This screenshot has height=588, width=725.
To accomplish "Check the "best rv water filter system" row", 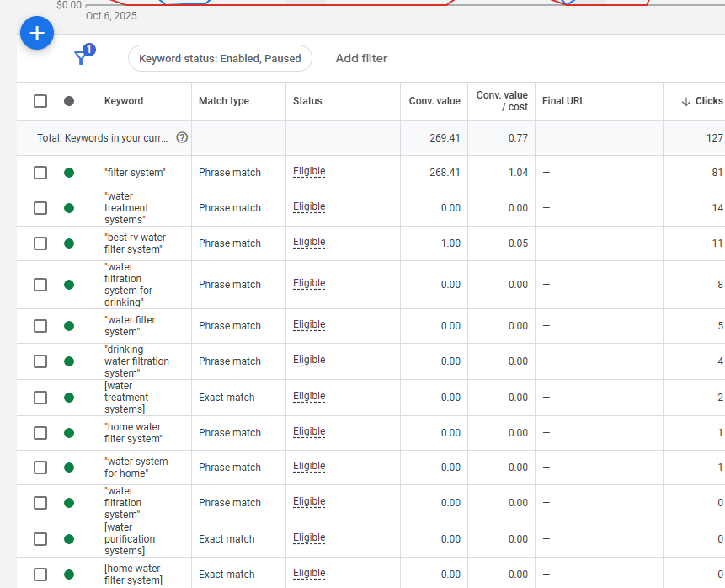I will (x=40, y=243).
